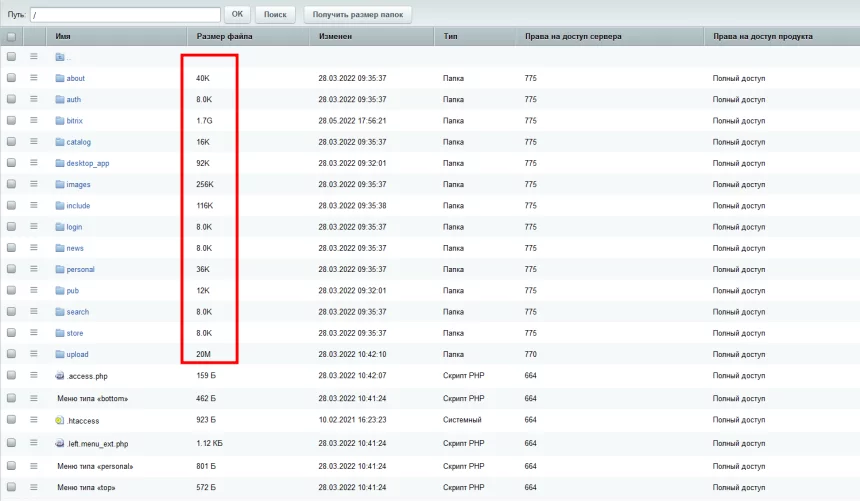Click the catalog folder icon
The image size is (860, 501).
[x=60, y=143]
